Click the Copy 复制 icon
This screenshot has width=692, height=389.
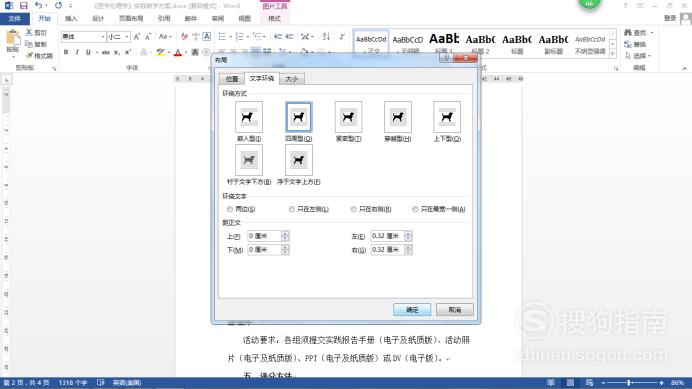point(29,44)
